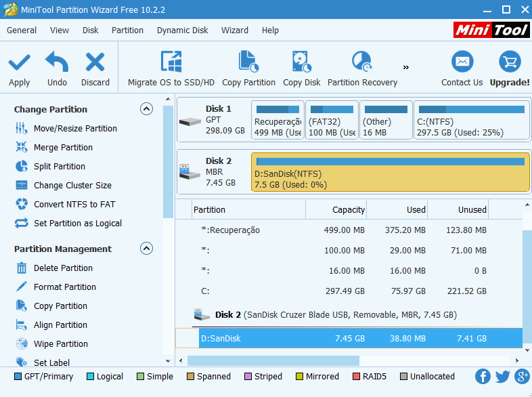This screenshot has width=532, height=397.
Task: Open Copy Partition wizard from toolbar
Action: click(x=248, y=69)
